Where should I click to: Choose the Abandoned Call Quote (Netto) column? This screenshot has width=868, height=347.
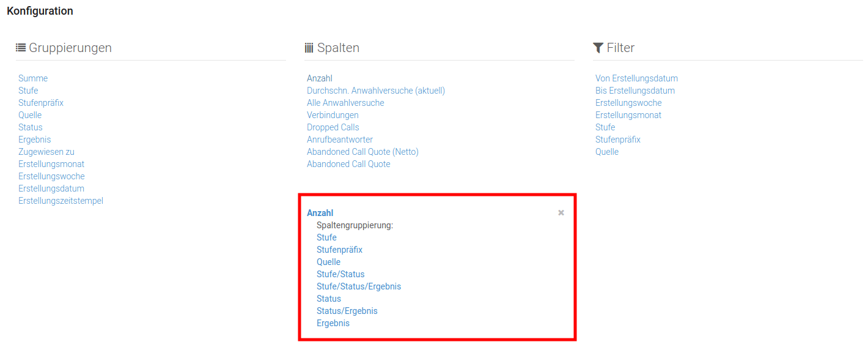coord(362,152)
